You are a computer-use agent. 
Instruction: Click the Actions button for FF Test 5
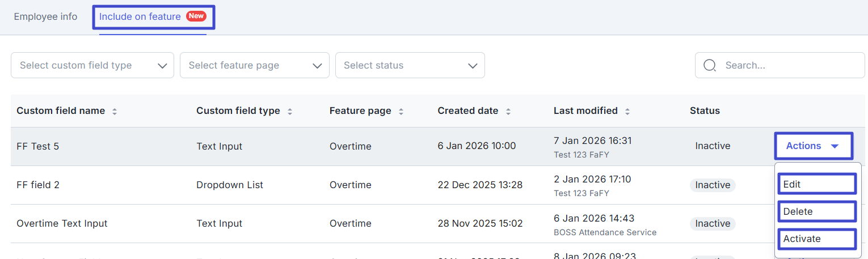click(812, 146)
